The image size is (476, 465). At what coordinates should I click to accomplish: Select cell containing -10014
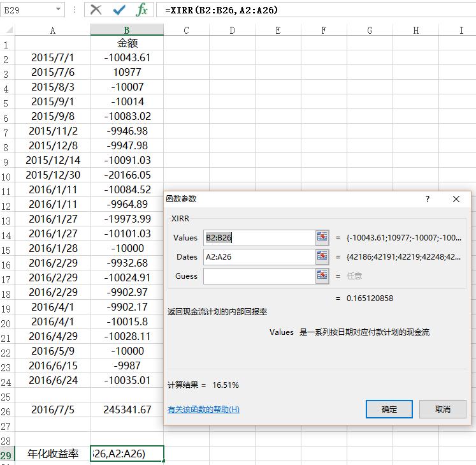coord(127,102)
